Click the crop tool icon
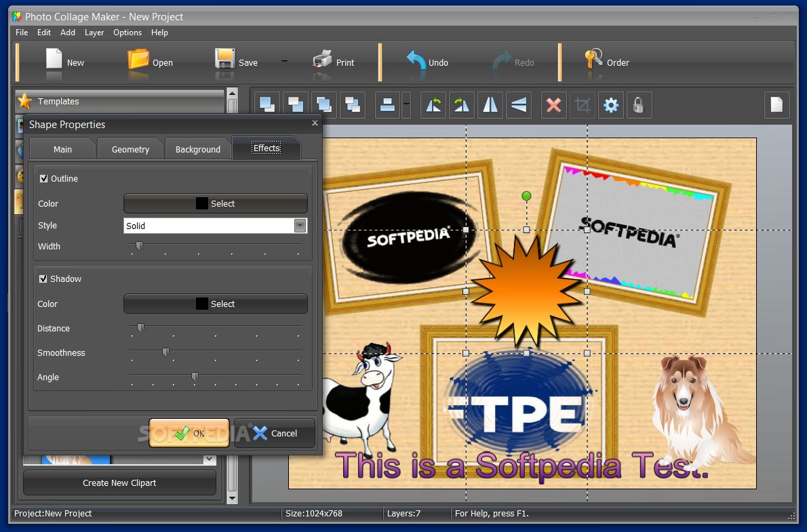 point(583,105)
